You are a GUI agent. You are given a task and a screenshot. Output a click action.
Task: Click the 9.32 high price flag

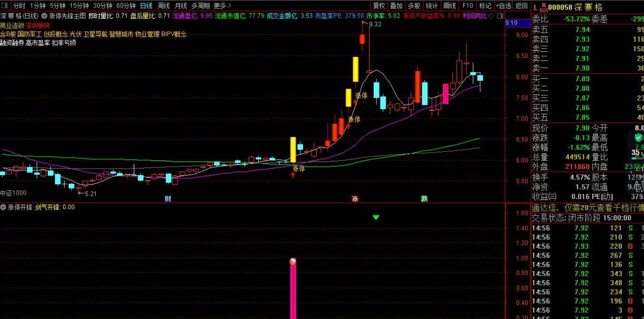(372, 24)
